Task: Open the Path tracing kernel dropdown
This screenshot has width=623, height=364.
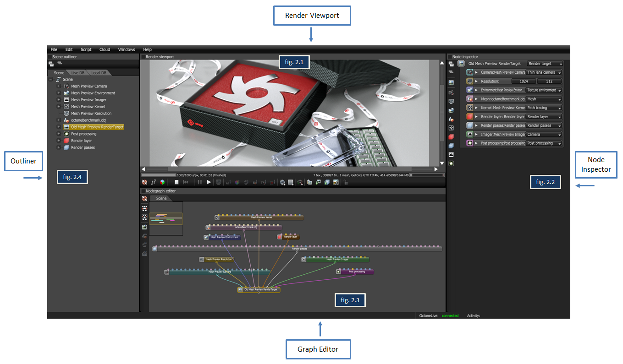Action: (x=544, y=108)
